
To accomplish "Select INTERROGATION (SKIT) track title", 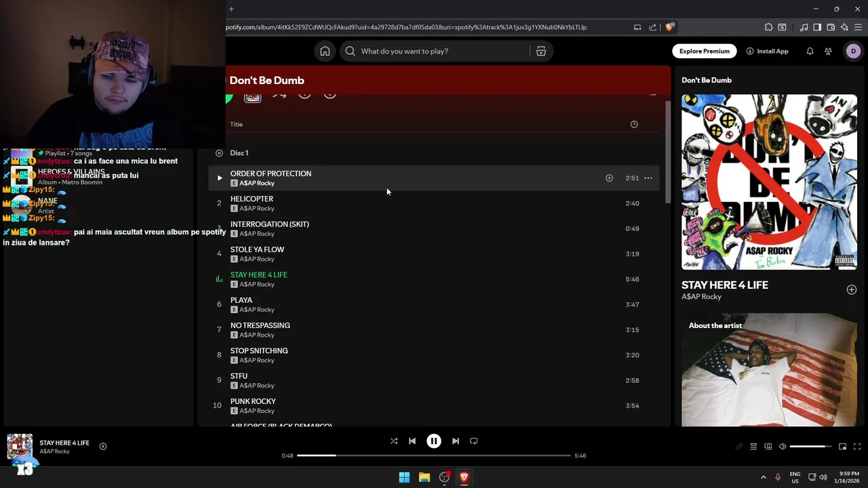I will [x=269, y=224].
